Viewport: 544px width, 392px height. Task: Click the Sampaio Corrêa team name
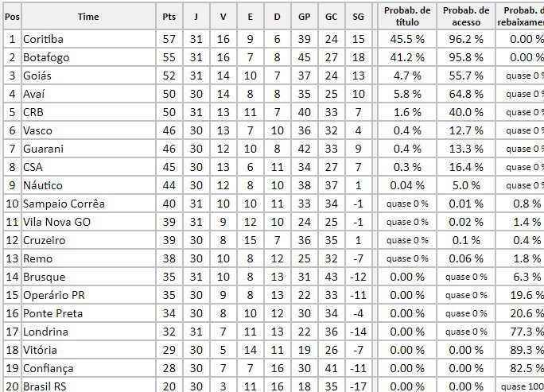pos(64,204)
